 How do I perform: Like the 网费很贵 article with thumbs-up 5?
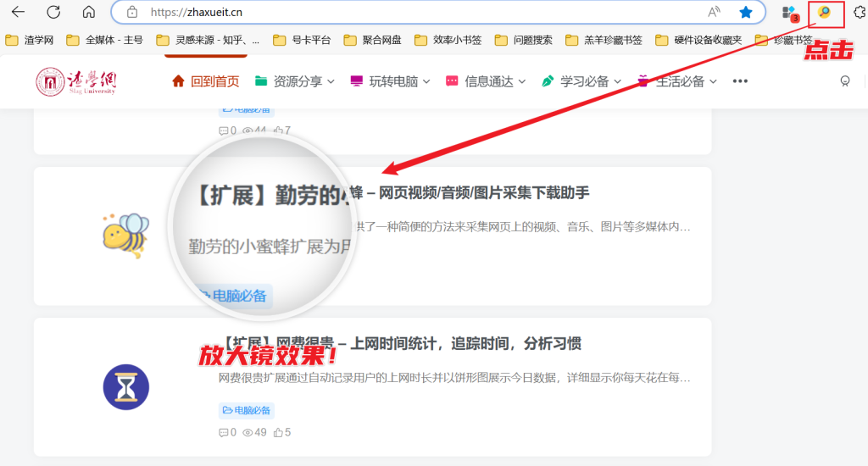point(282,432)
